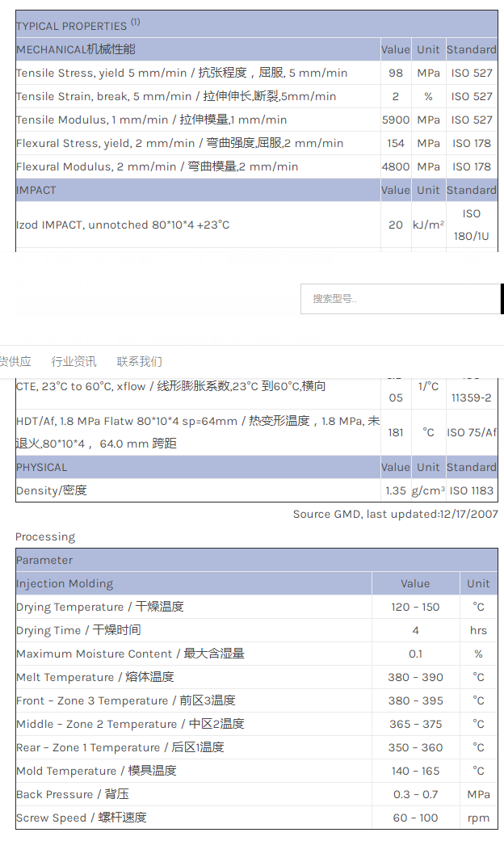This screenshot has width=504, height=841.
Task: Click the IMPACT section header
Action: (36, 190)
